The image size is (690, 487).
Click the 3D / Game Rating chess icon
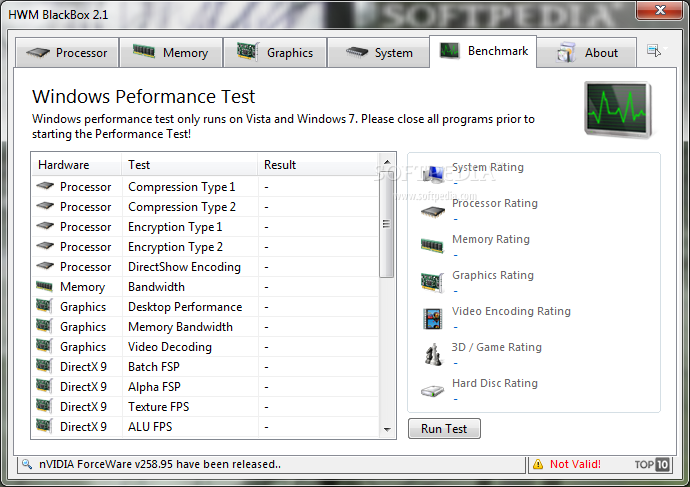(x=433, y=355)
